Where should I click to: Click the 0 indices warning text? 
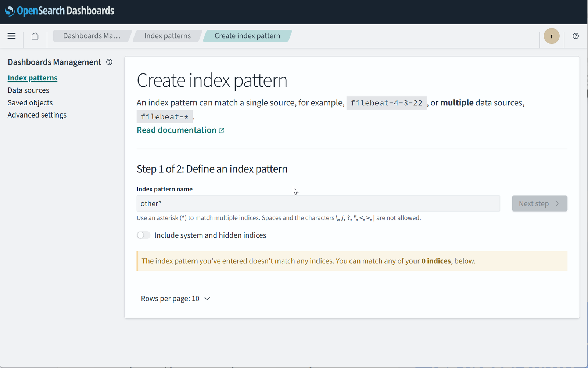click(x=436, y=261)
